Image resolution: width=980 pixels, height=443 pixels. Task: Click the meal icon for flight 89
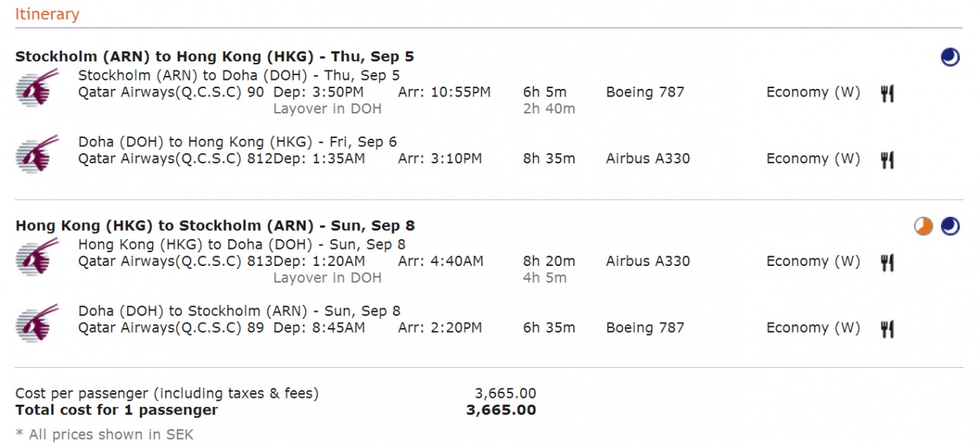coord(887,330)
